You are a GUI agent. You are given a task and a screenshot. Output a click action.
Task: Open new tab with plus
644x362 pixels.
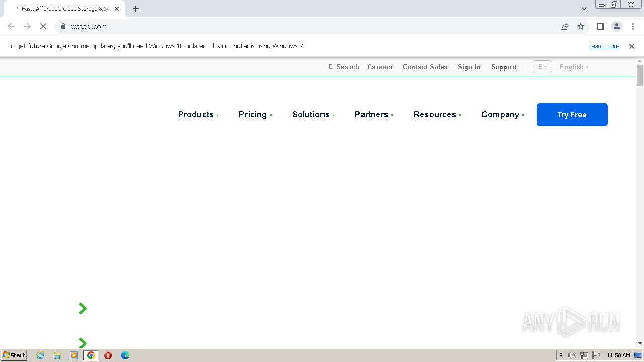[136, 9]
